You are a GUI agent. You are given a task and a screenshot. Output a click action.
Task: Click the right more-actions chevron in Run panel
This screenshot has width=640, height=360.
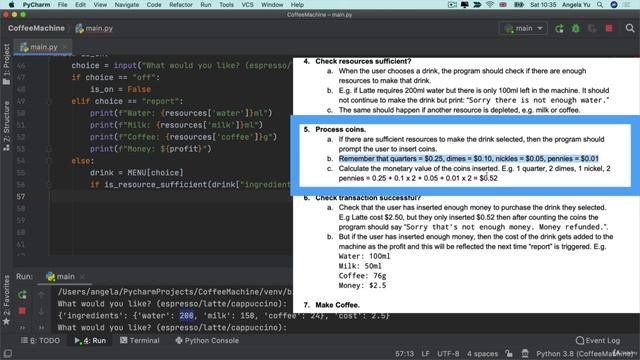[41, 327]
